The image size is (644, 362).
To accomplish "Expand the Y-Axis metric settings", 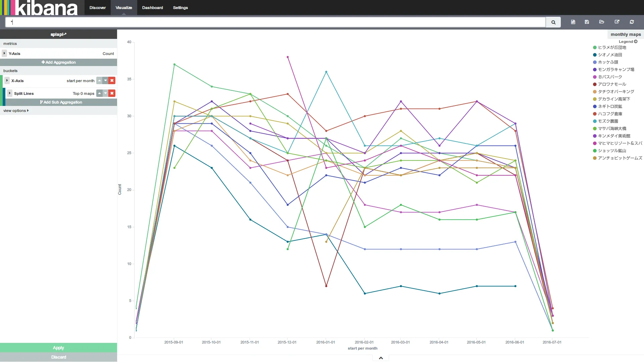I will point(4,53).
